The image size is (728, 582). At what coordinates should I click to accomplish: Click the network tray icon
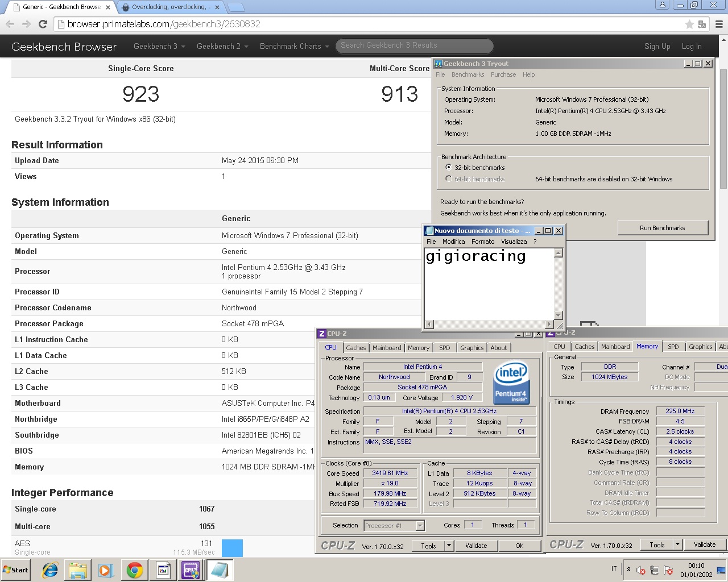(x=655, y=570)
